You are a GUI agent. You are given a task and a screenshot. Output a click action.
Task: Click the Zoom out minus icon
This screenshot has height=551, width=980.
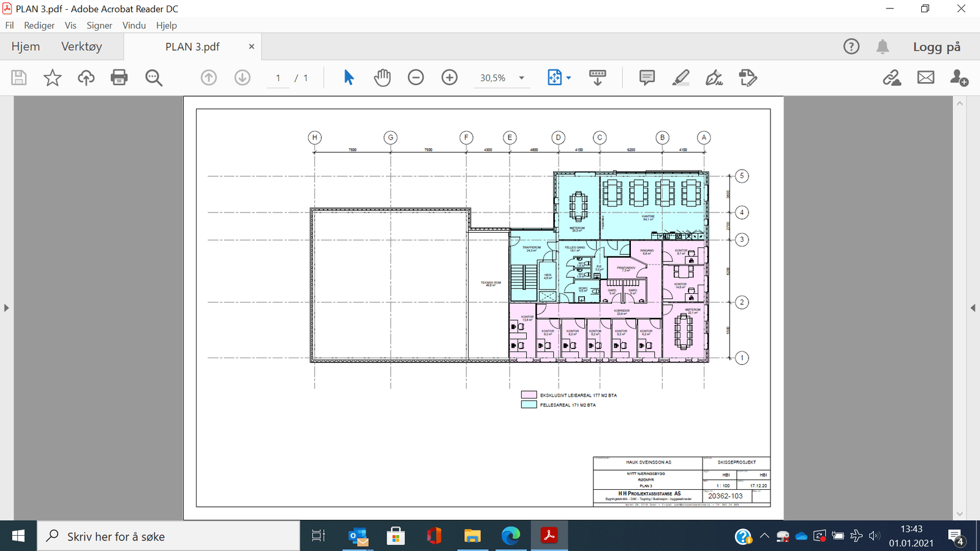coord(416,78)
